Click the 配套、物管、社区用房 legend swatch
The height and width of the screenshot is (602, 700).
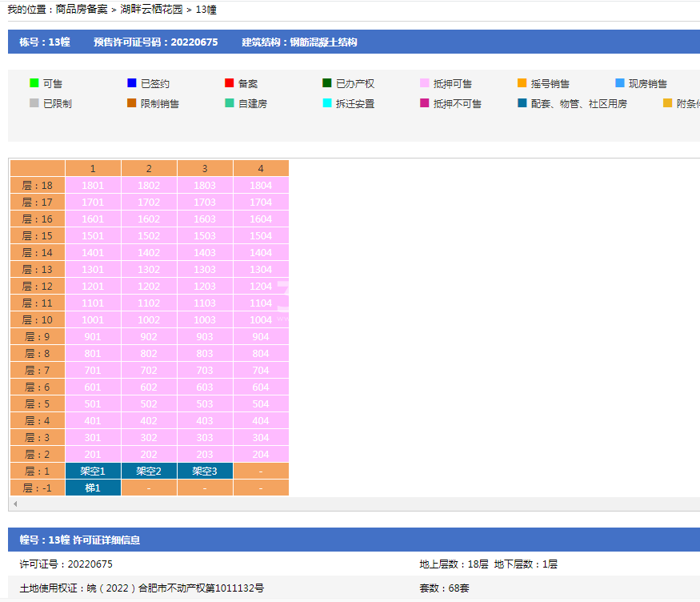[x=522, y=103]
